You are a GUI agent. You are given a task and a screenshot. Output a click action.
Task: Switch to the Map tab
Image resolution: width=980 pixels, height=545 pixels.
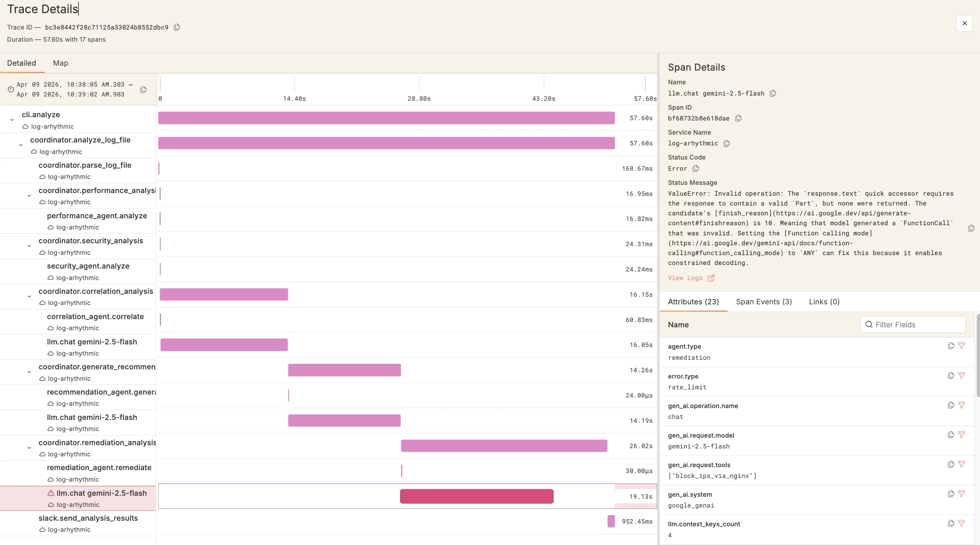(x=60, y=63)
